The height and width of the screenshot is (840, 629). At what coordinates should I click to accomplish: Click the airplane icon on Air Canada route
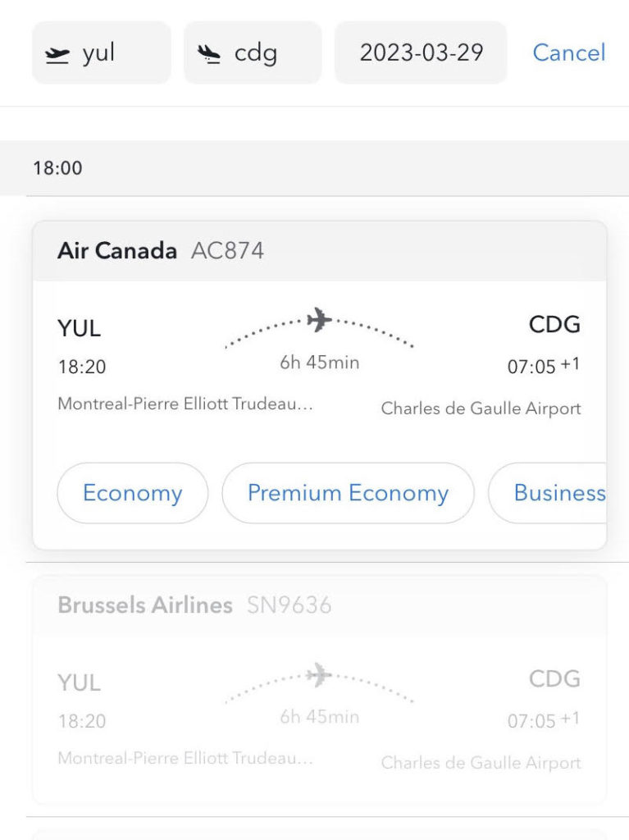click(x=319, y=319)
